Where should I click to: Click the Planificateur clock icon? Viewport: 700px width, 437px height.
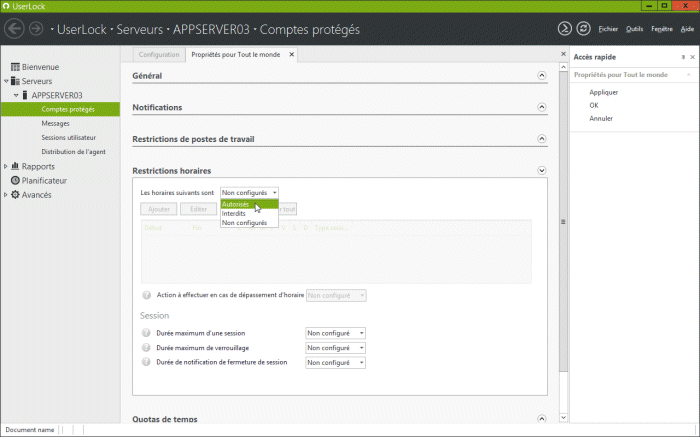coord(15,180)
